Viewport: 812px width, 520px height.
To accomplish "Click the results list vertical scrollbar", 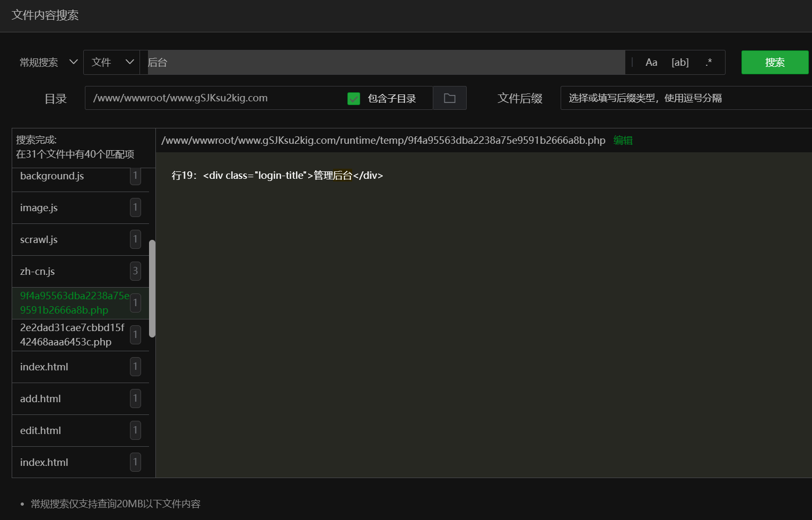I will (152, 288).
